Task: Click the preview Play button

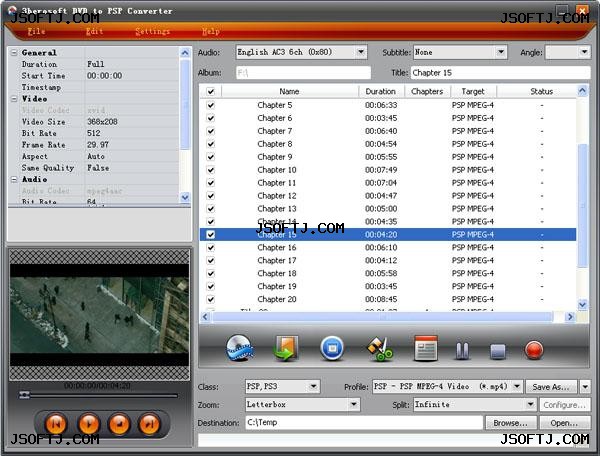Action: click(88, 424)
